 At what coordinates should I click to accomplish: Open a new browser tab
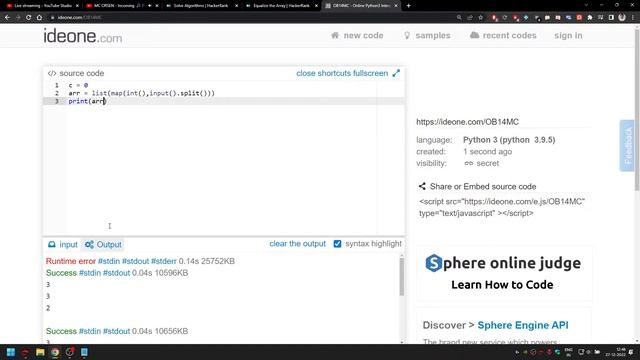point(409,6)
